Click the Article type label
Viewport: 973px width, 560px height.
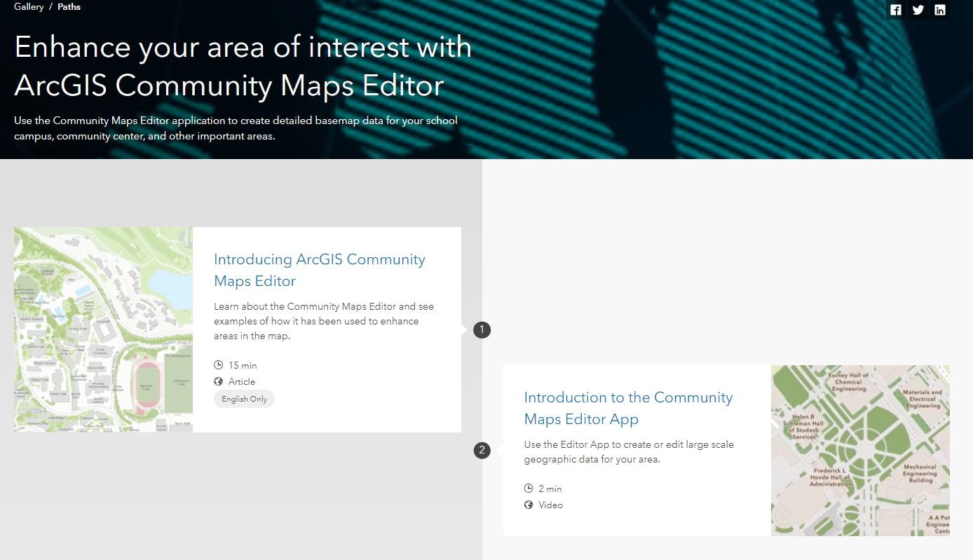coord(242,381)
